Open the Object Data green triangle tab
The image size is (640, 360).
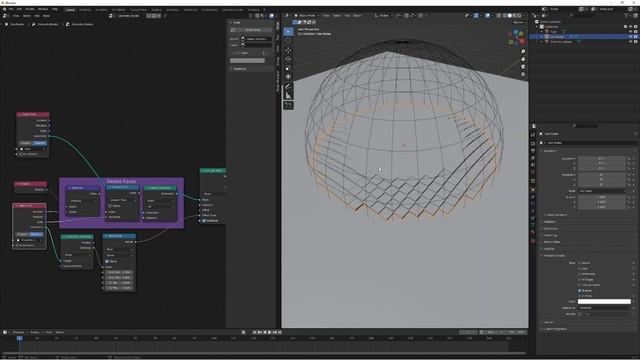tap(533, 225)
